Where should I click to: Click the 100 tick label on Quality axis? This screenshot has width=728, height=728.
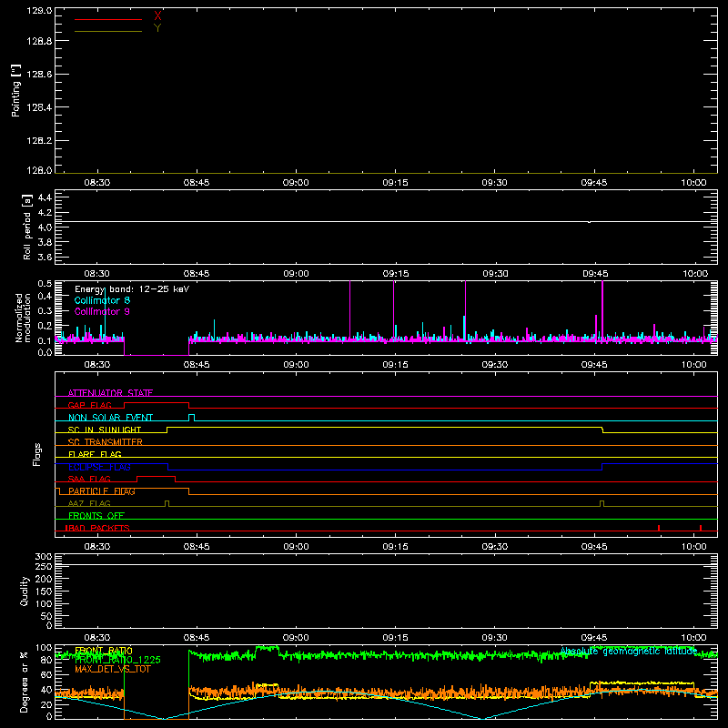pyautogui.click(x=44, y=604)
